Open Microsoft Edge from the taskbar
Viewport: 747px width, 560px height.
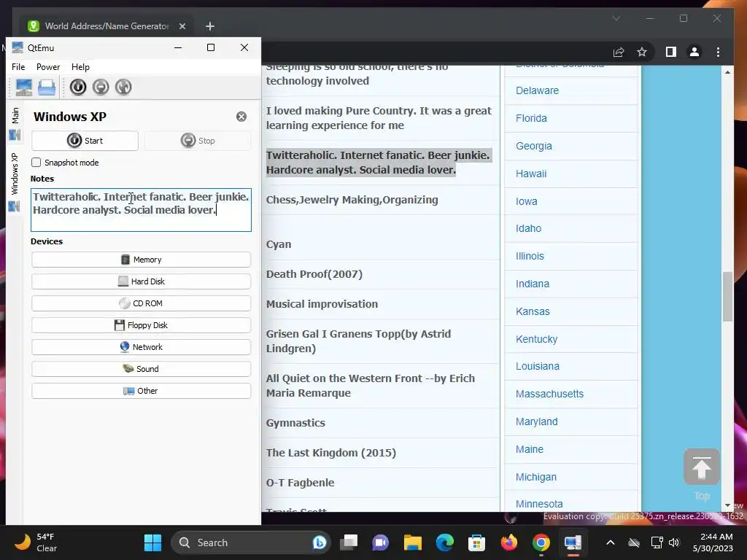pos(444,542)
